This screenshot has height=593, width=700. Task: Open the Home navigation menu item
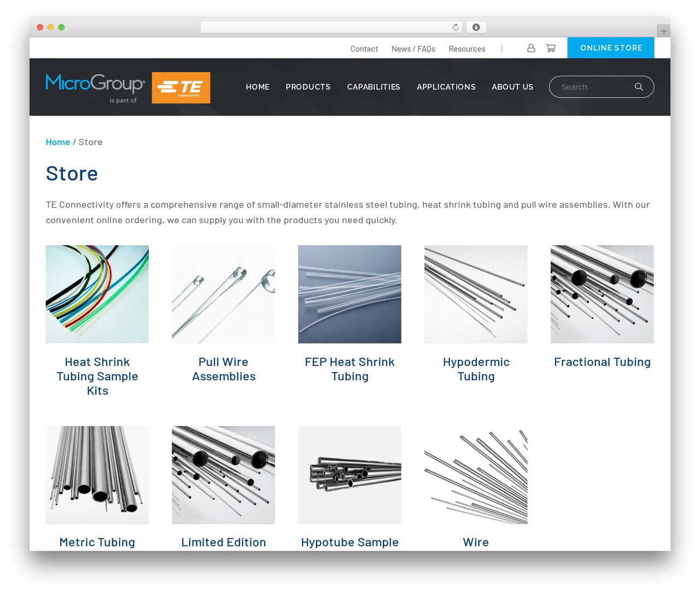pos(258,87)
